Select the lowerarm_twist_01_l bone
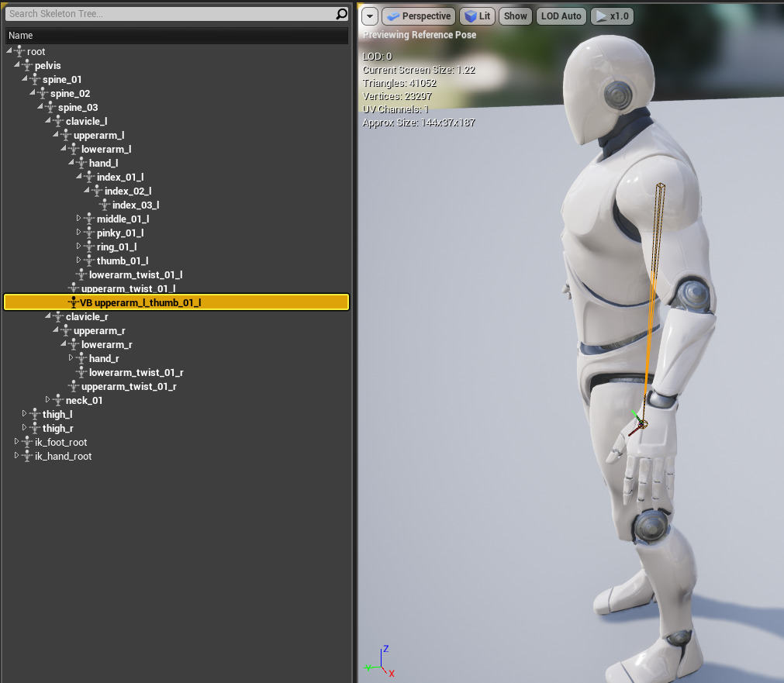Screen dimensions: 784x683 tap(135, 275)
